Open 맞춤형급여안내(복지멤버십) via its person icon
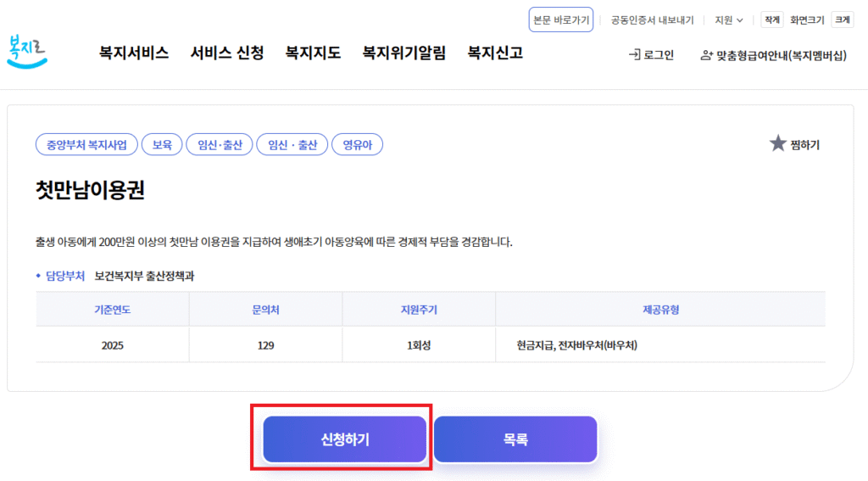The width and height of the screenshot is (868, 481). click(706, 55)
